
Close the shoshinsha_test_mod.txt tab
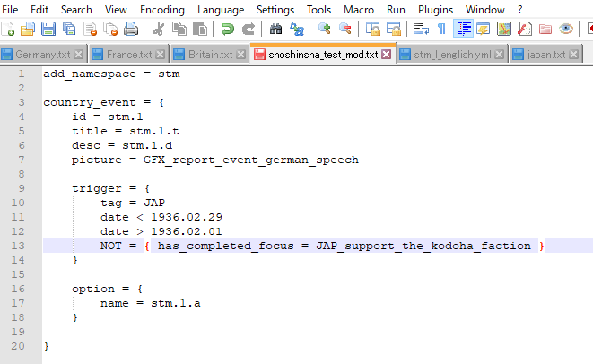tap(386, 55)
